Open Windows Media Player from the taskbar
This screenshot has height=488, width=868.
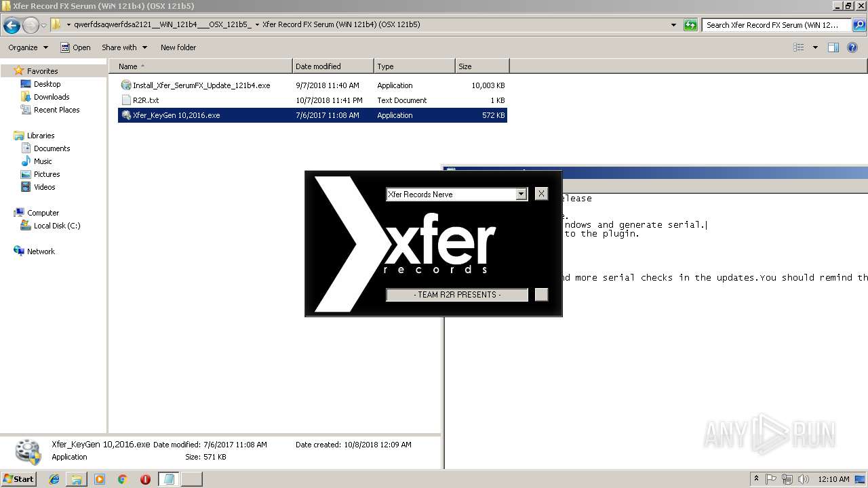[100, 479]
